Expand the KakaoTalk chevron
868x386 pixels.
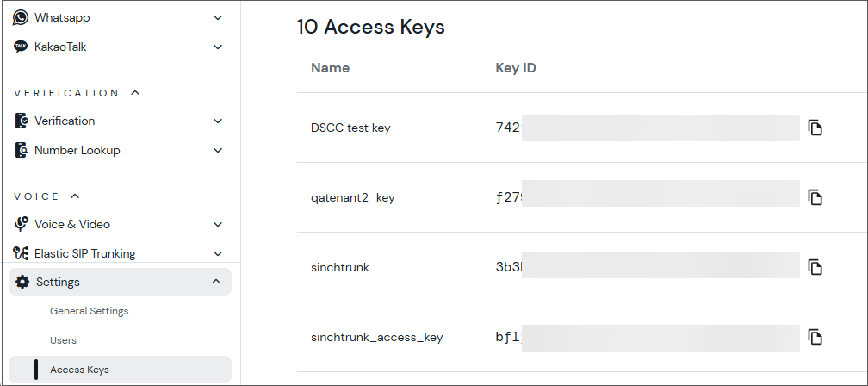point(218,47)
